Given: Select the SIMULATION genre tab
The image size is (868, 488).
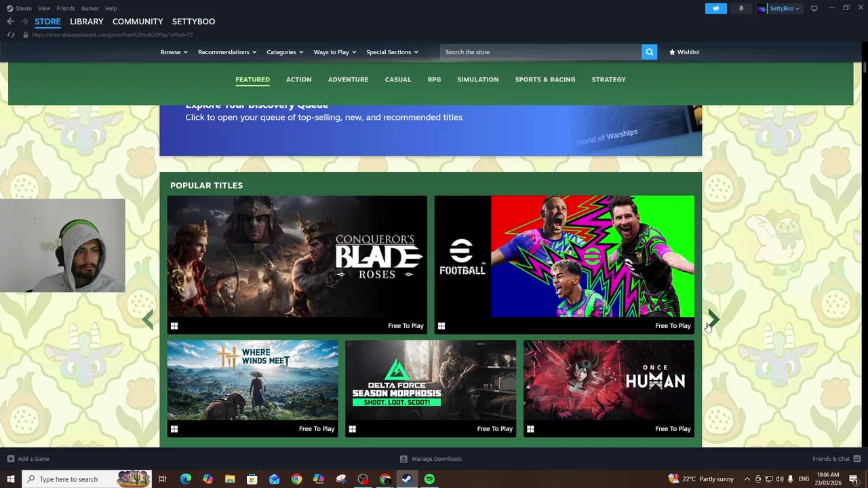Looking at the screenshot, I should (477, 79).
